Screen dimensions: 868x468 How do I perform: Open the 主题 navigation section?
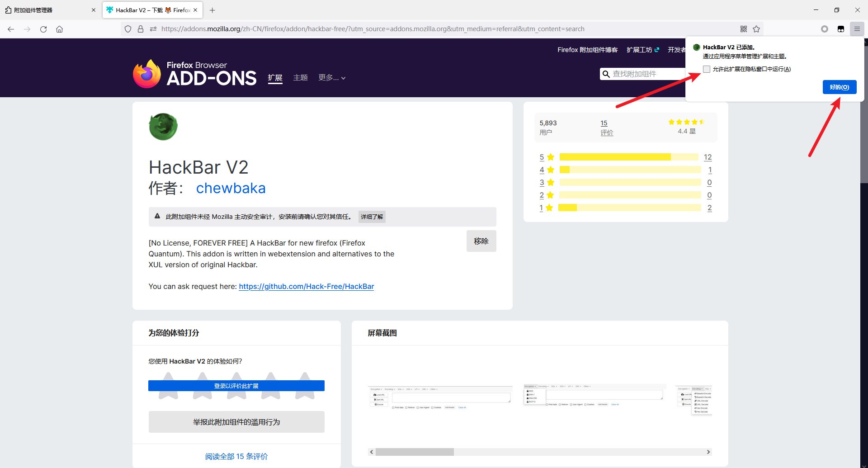coord(300,78)
